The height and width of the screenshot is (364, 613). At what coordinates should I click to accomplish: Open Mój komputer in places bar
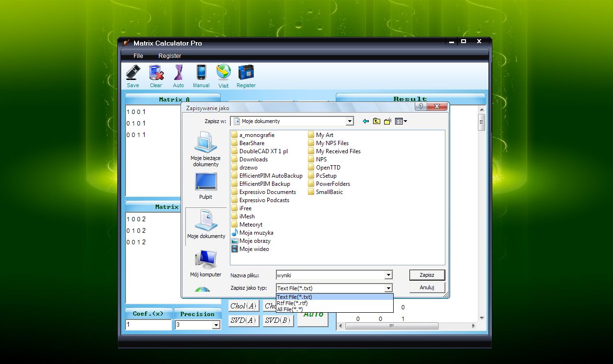(x=206, y=263)
